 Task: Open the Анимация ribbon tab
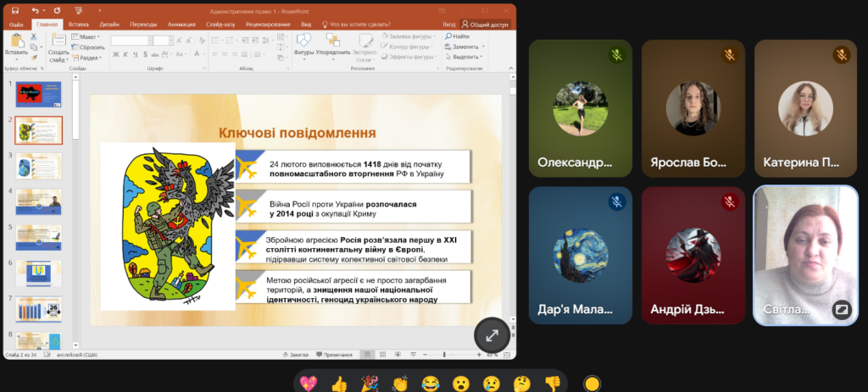(181, 25)
